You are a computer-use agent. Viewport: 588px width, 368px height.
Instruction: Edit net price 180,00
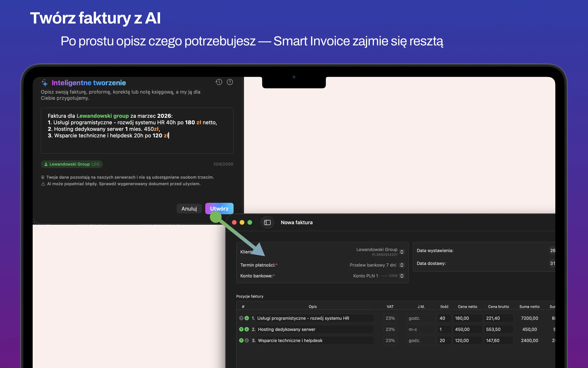[x=468, y=318]
